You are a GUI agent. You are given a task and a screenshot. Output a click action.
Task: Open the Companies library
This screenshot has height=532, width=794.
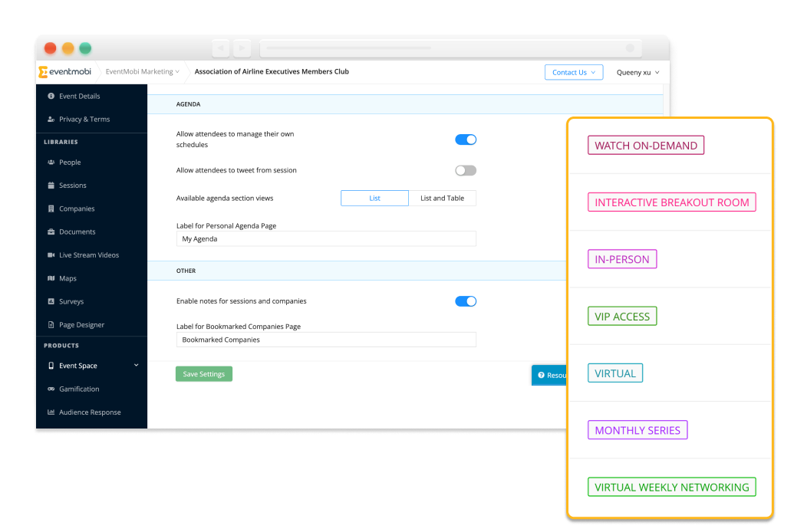51,208
